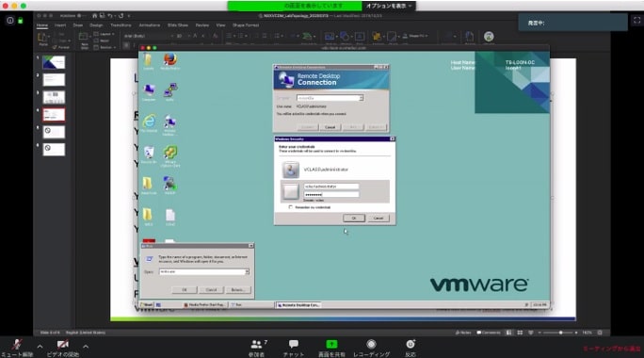
Task: Click OK in the Run dialog
Action: (185, 290)
